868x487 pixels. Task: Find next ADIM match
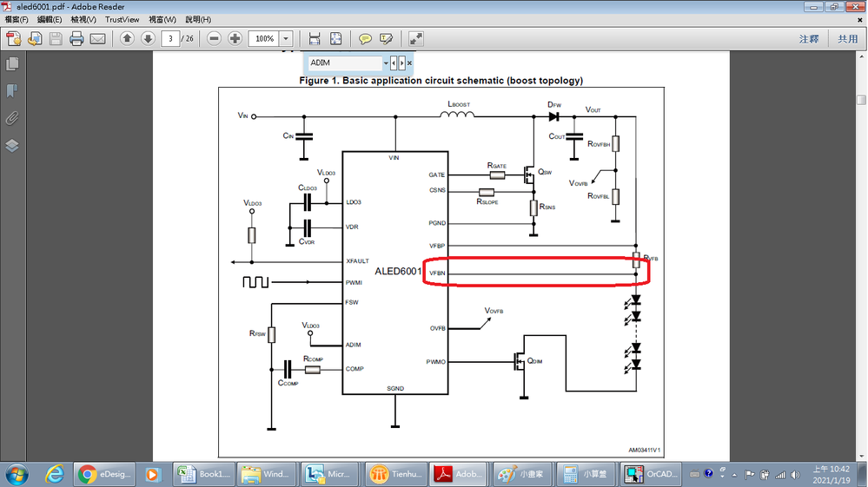[x=402, y=63]
